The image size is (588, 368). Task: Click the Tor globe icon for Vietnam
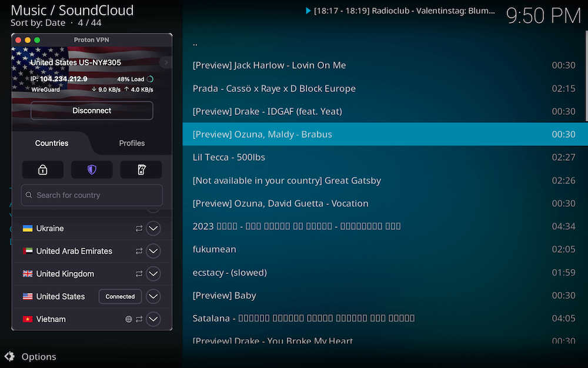coord(129,319)
